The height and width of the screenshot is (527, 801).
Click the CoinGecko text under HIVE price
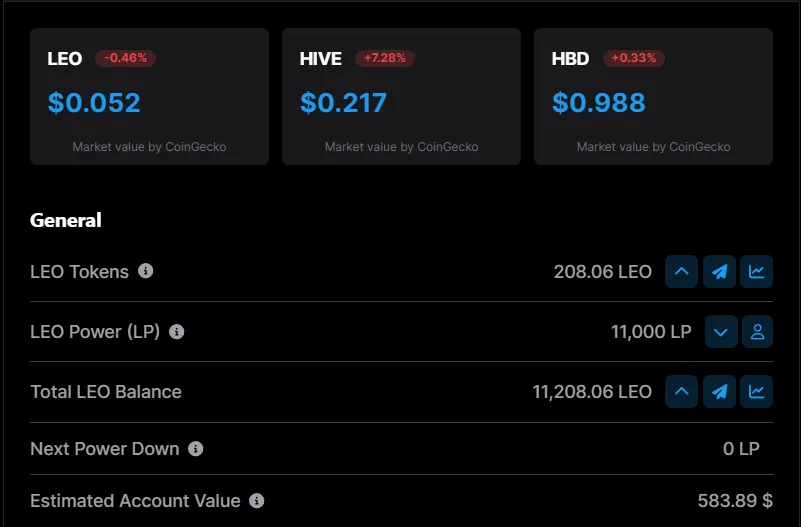coord(448,147)
